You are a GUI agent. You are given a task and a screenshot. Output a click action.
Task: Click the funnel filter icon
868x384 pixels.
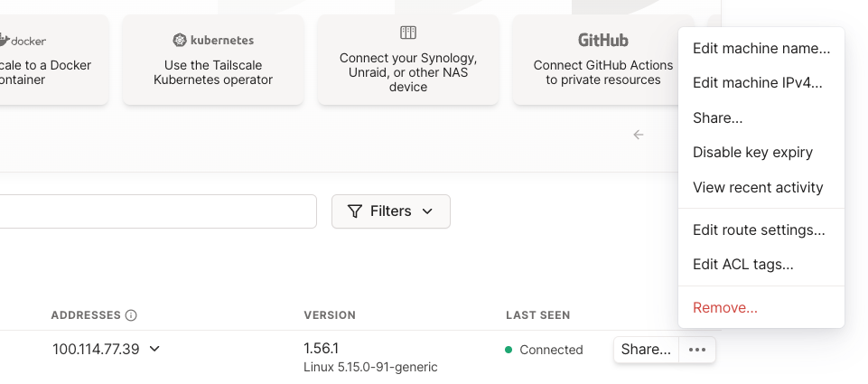[355, 211]
